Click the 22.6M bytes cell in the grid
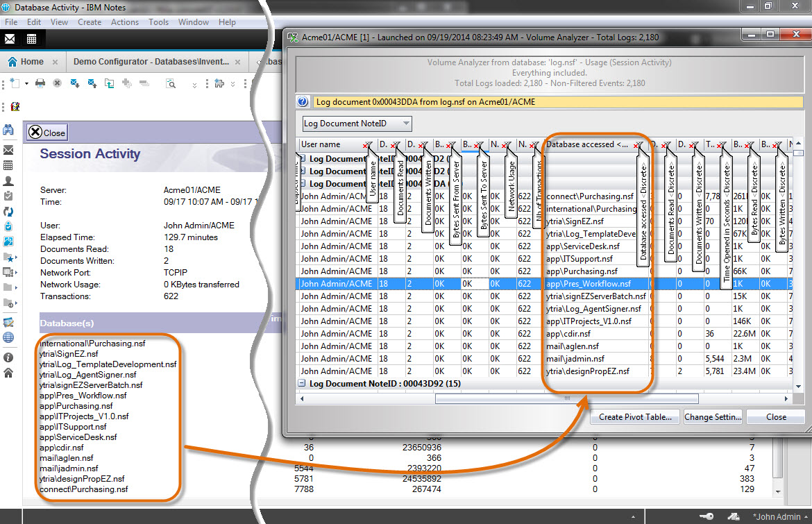The width and height of the screenshot is (812, 524). point(744,334)
